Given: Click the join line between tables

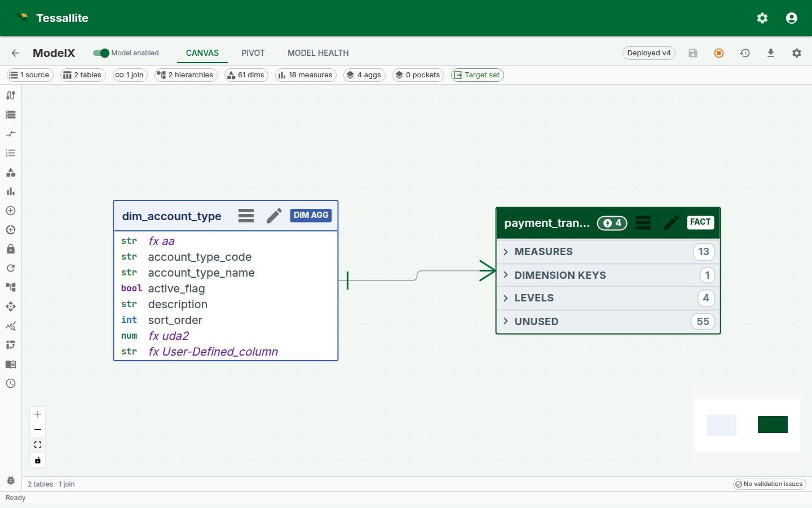Looking at the screenshot, I should (x=417, y=275).
